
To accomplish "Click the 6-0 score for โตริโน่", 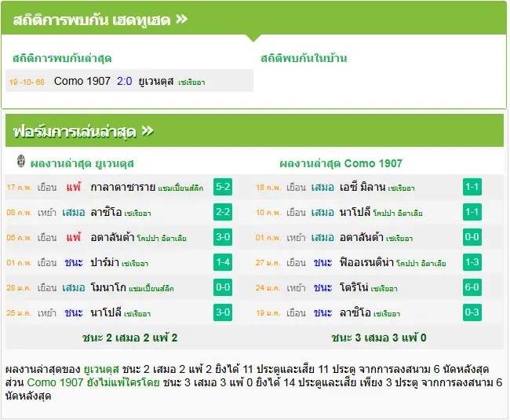I will (x=472, y=287).
